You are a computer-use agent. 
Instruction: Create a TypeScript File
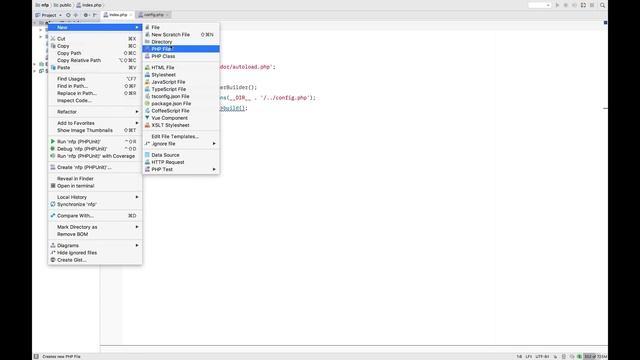point(181,89)
